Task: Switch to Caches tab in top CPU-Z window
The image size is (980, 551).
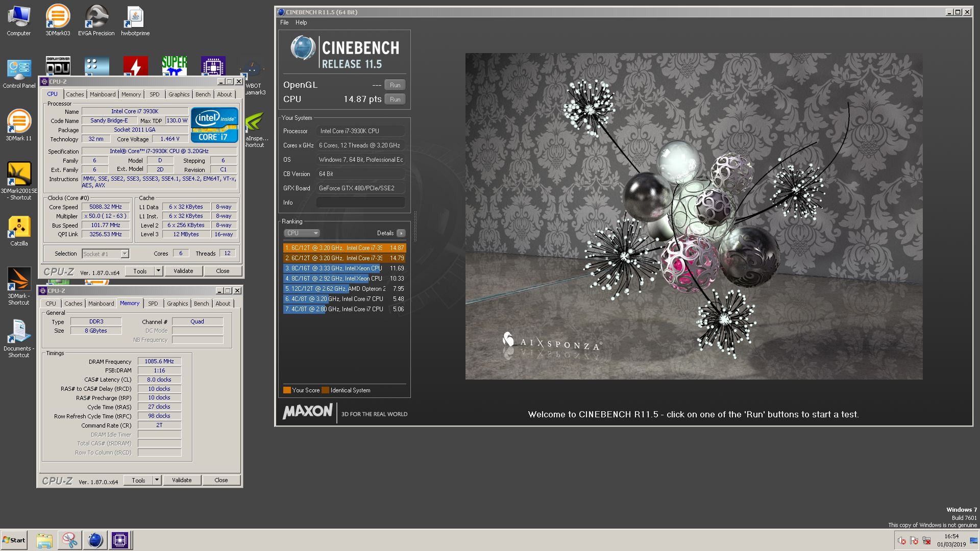Action: tap(75, 94)
